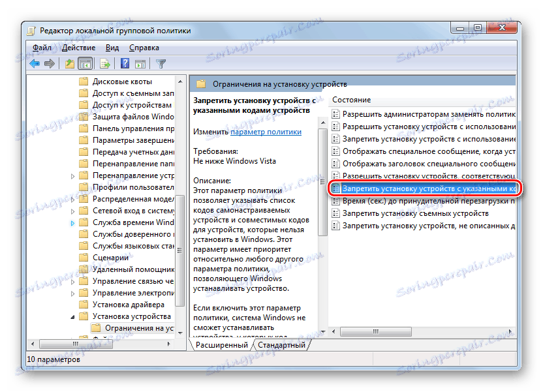Select Разрешить установку устройств с использовани policy
The width and height of the screenshot is (543, 392).
click(429, 127)
